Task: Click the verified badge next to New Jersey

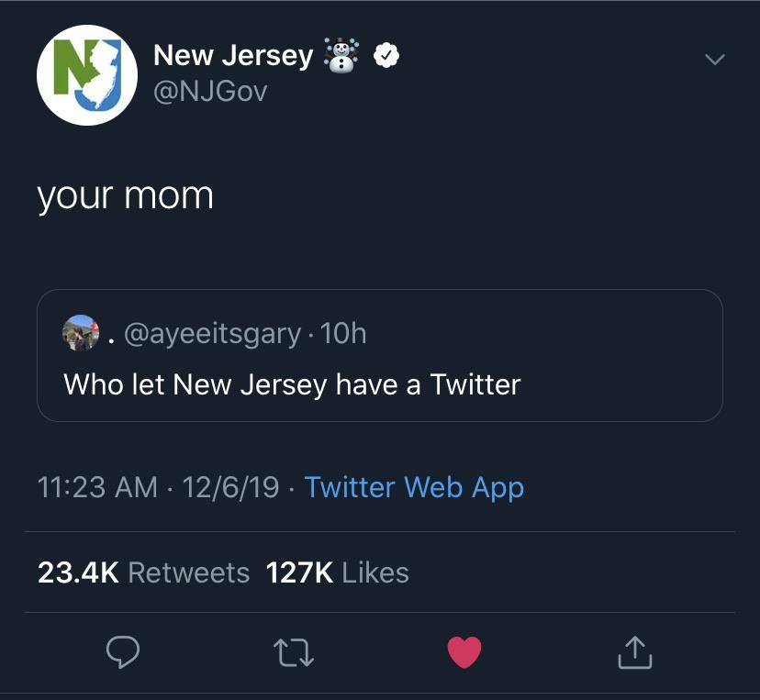Action: coord(386,54)
